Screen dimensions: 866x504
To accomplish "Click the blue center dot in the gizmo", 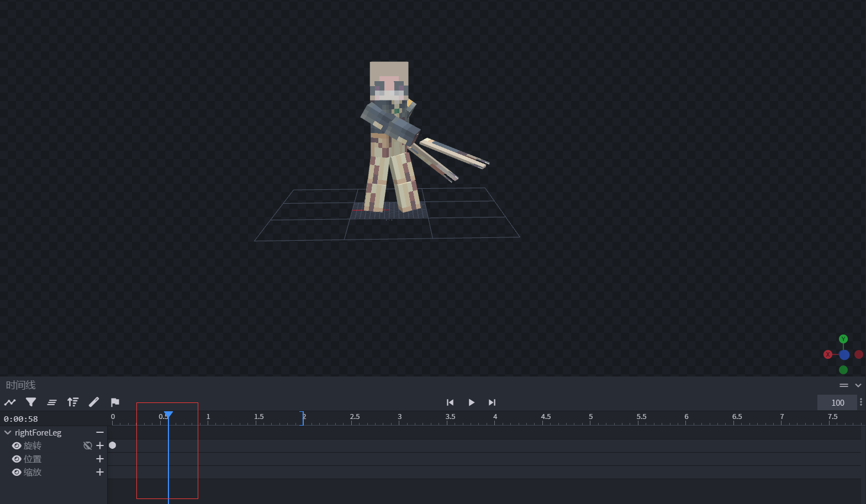I will (x=844, y=355).
